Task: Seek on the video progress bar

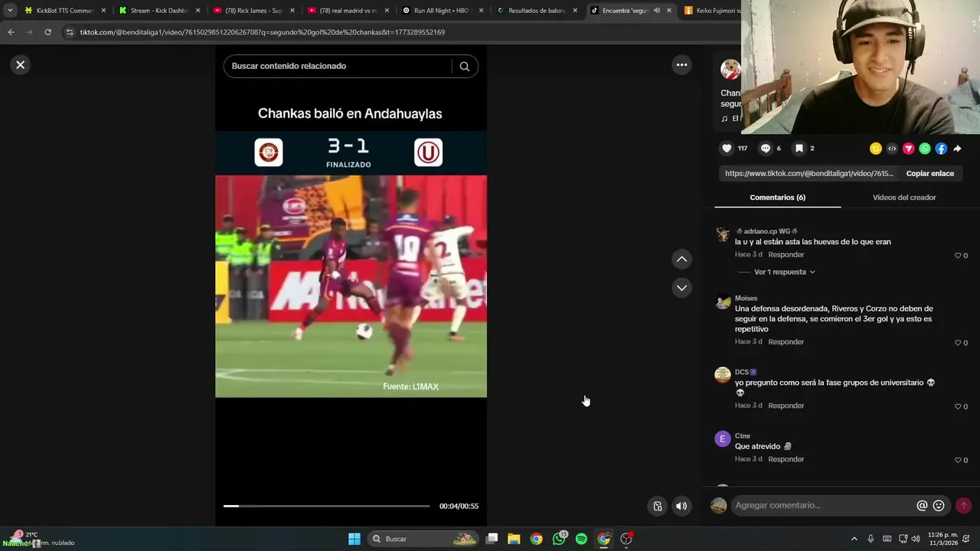Action: tap(327, 506)
